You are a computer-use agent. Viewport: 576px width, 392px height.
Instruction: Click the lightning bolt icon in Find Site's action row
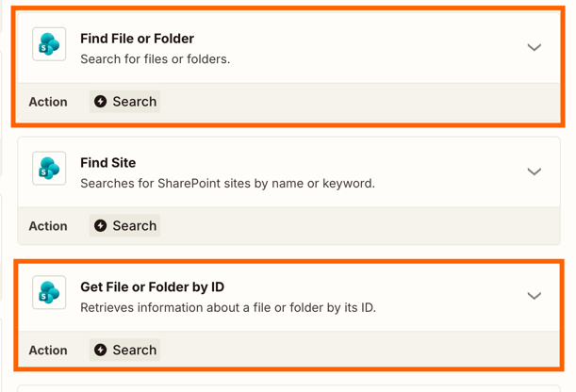coord(101,226)
